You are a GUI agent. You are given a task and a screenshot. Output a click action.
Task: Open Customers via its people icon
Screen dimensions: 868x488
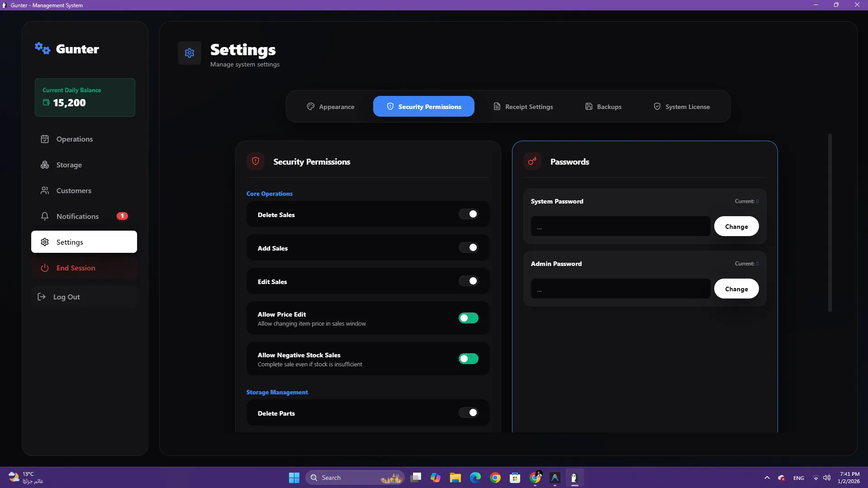click(x=45, y=190)
